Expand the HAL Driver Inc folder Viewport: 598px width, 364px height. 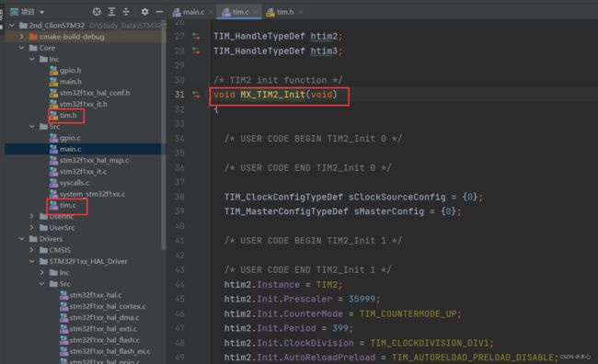(x=42, y=272)
